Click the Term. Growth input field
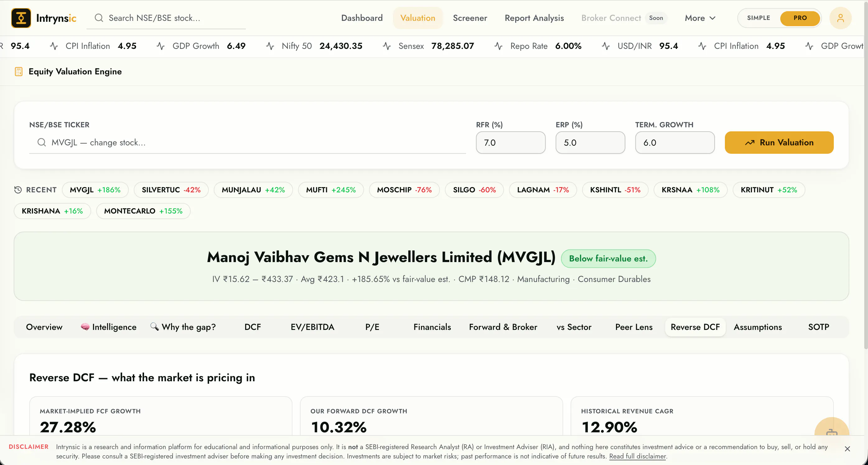The width and height of the screenshot is (868, 465). pyautogui.click(x=675, y=142)
